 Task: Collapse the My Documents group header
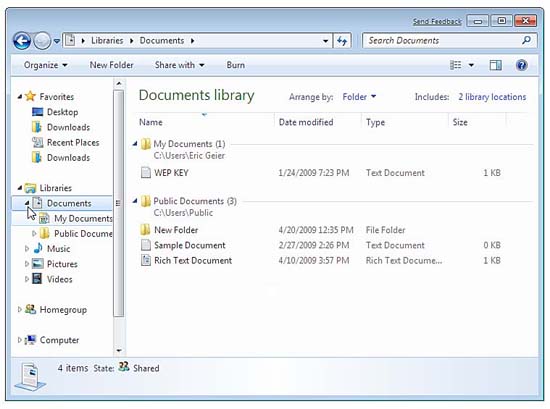135,144
